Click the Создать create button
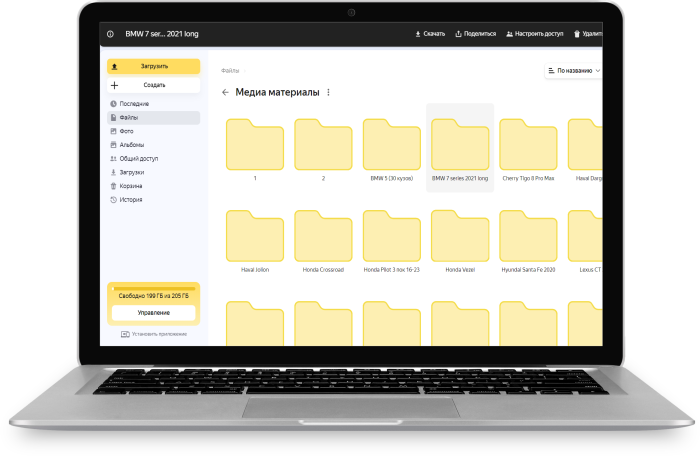The height and width of the screenshot is (456, 700). click(x=153, y=85)
